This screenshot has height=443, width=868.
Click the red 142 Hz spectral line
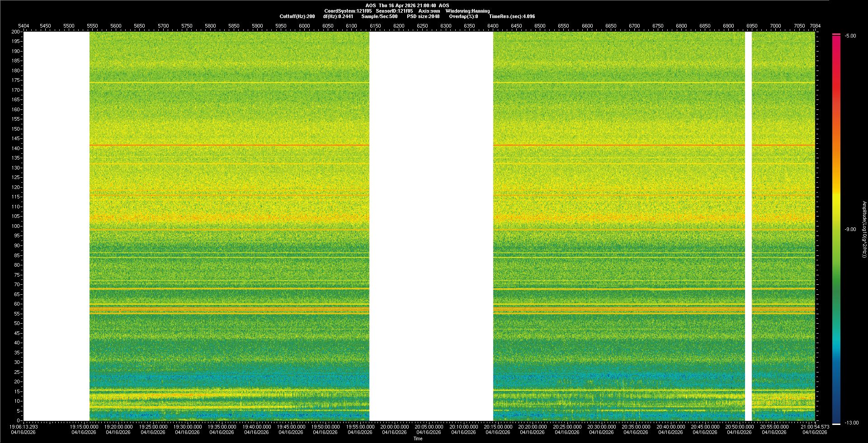226,145
